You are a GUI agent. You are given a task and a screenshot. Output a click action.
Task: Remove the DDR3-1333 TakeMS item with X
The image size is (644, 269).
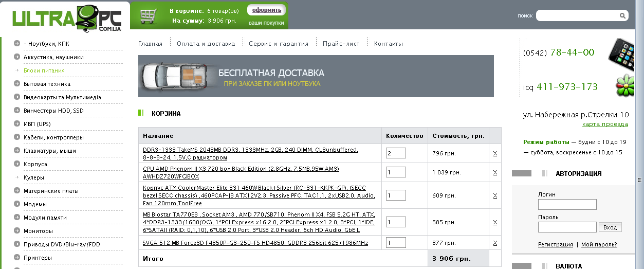point(495,153)
